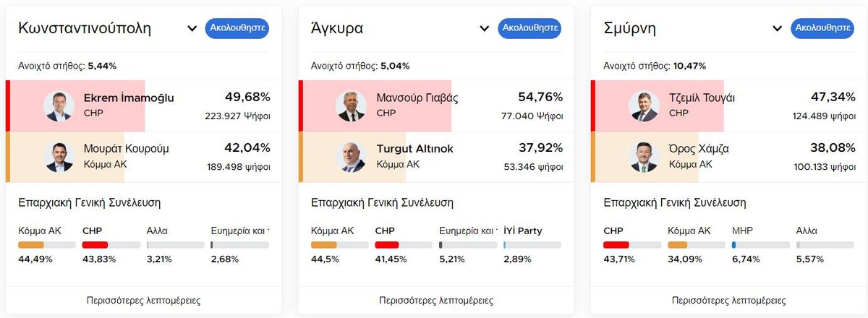Select Μανσούρ Γιαβάς's avatar image
Image resolution: width=868 pixels, height=318 pixels.
point(351,106)
